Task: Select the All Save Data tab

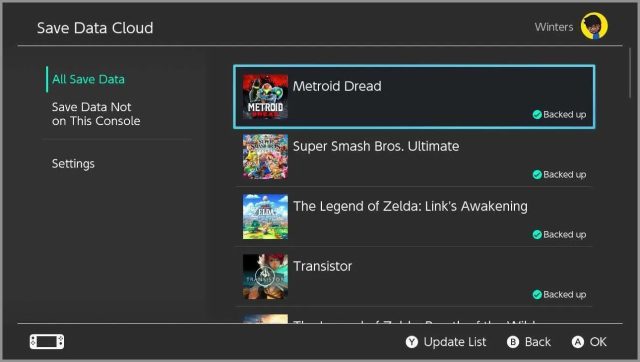Action: click(x=88, y=79)
